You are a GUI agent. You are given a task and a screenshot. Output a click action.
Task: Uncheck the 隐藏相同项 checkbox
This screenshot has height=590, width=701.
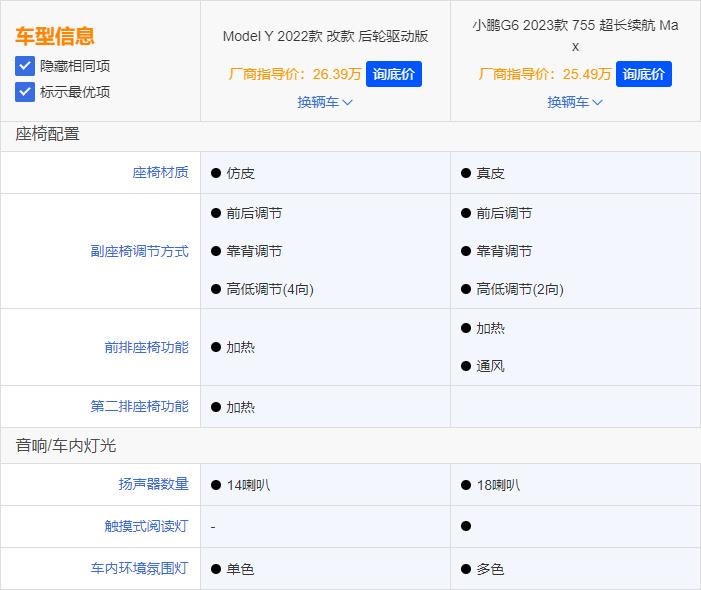25,66
